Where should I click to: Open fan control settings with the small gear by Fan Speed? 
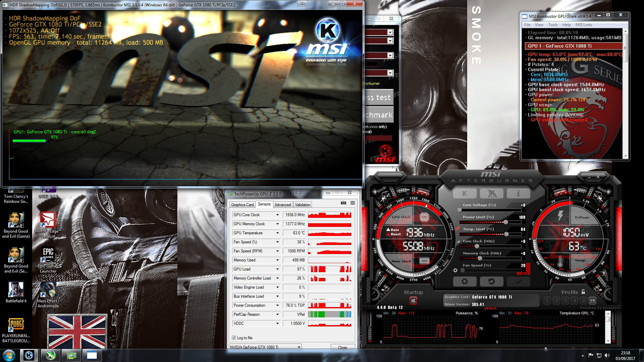(x=455, y=270)
